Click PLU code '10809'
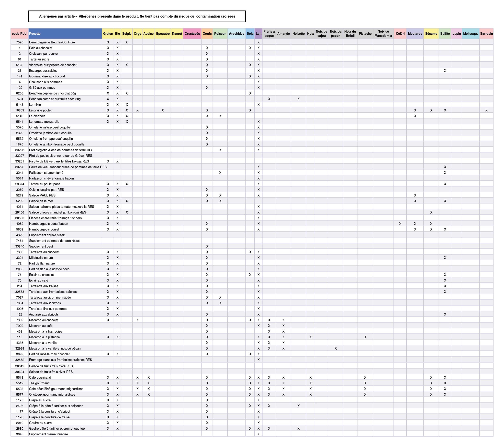 tap(20, 110)
